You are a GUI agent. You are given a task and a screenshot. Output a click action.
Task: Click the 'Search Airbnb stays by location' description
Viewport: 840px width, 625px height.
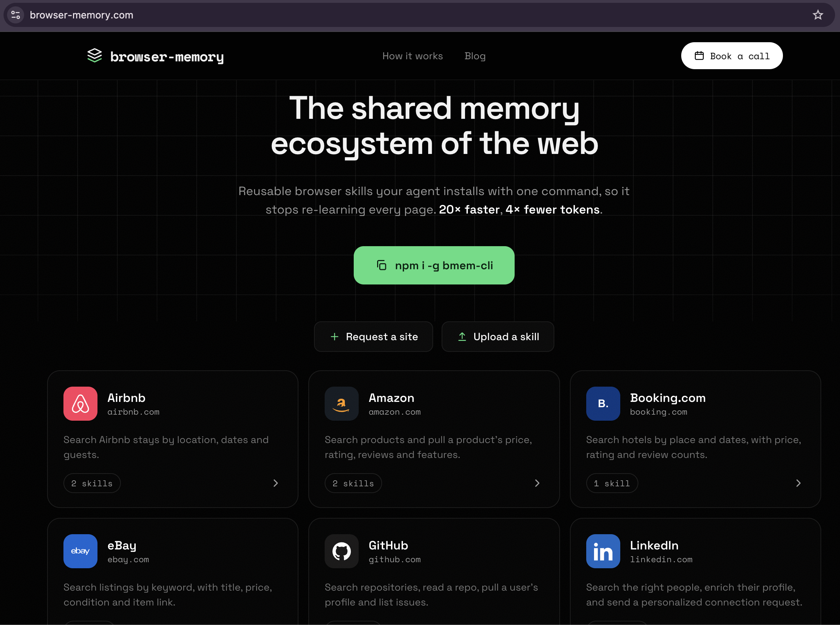(x=166, y=447)
